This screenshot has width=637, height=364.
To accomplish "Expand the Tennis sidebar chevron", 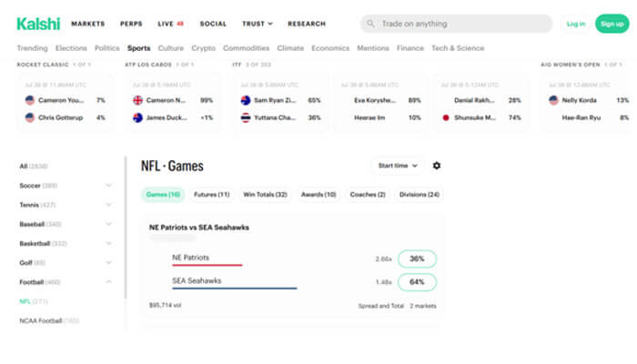I will [x=108, y=205].
